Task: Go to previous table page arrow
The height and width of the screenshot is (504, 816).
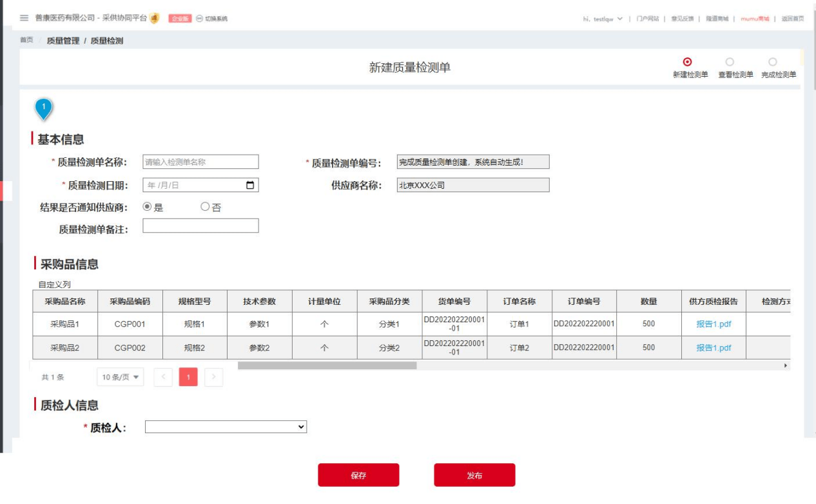Action: (x=163, y=377)
